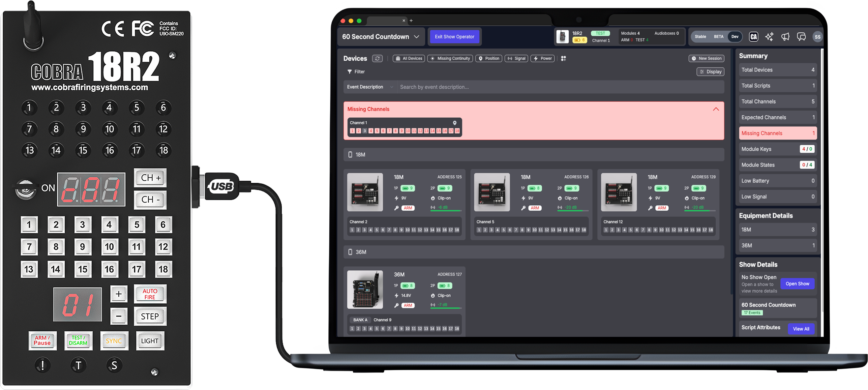Click the Address 125 signal strength bar

tap(446, 211)
